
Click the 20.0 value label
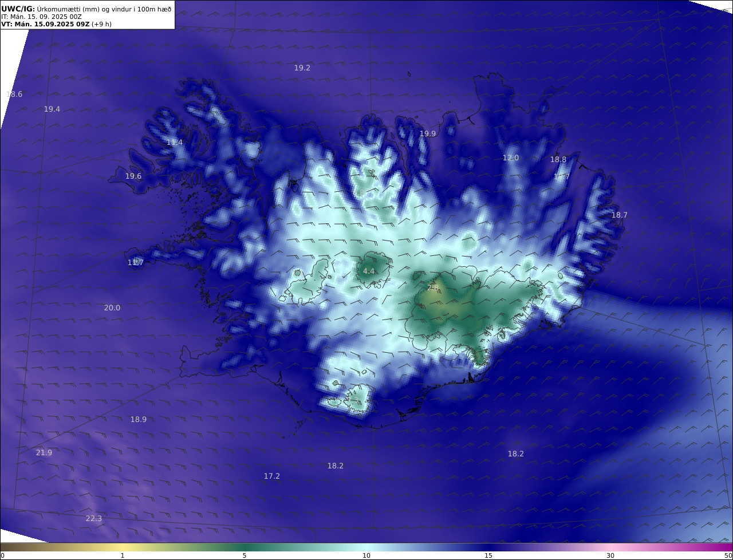pyautogui.click(x=112, y=307)
